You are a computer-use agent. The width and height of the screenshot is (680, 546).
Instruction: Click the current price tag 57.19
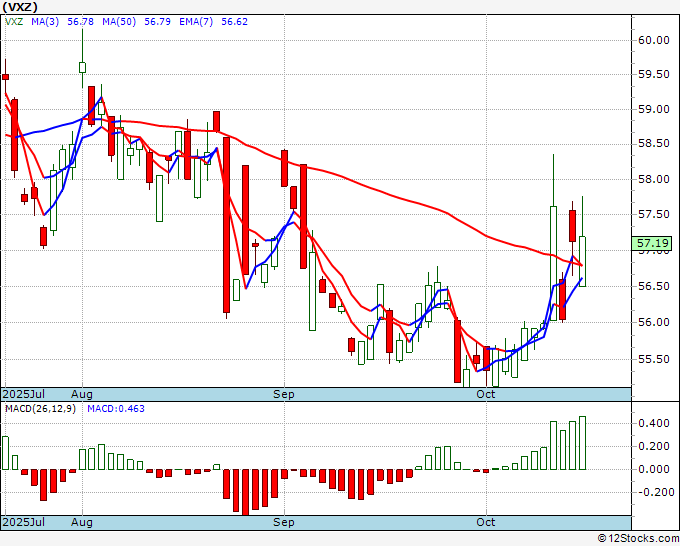pos(652,243)
